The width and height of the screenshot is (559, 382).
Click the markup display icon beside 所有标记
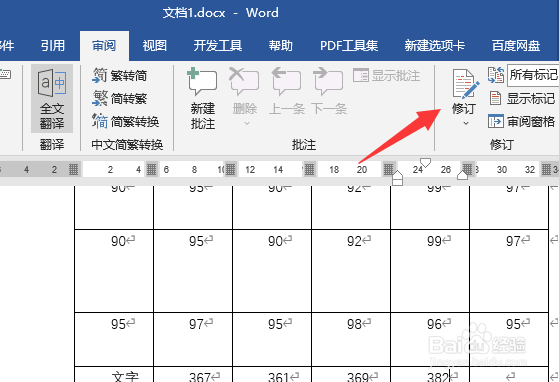click(x=496, y=75)
